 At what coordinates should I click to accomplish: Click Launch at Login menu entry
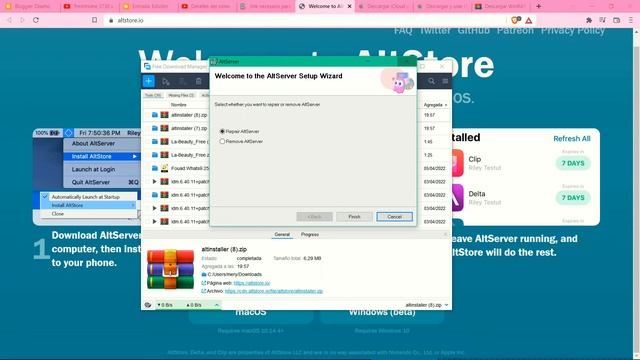93,169
